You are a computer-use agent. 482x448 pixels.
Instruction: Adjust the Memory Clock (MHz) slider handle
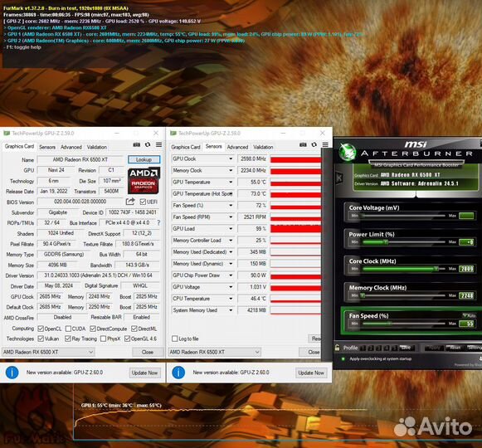pyautogui.click(x=363, y=295)
